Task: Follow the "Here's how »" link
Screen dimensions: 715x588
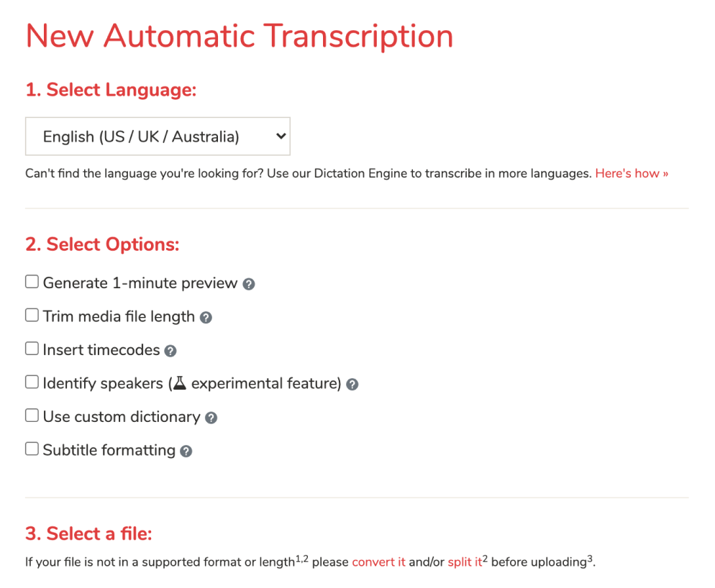Action: click(x=632, y=173)
